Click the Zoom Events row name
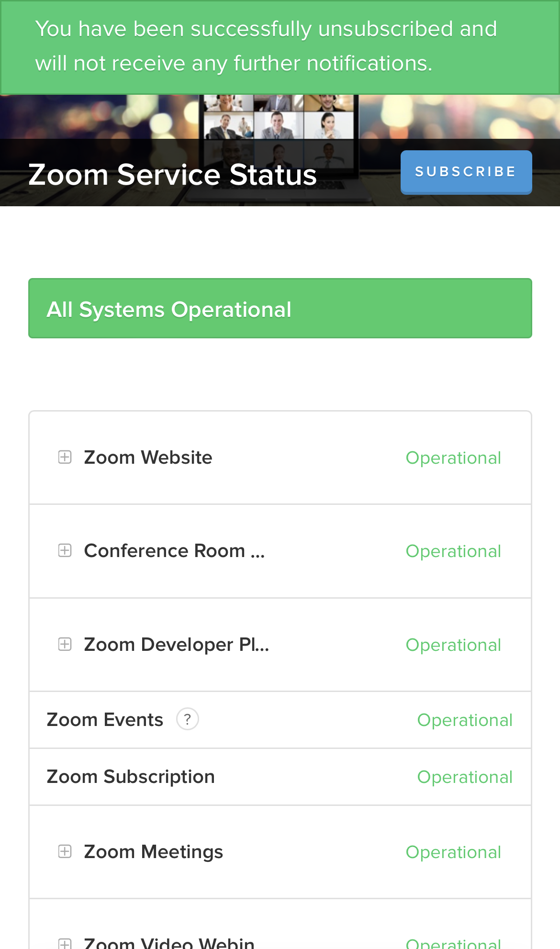Viewport: 560px width, 949px height. click(x=105, y=720)
